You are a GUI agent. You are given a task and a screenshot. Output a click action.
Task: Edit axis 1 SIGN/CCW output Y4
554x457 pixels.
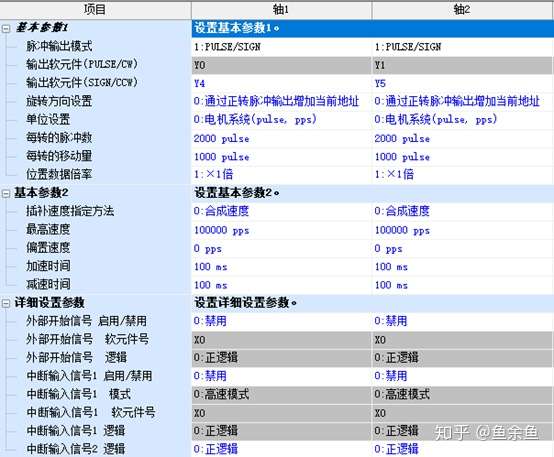click(281, 84)
